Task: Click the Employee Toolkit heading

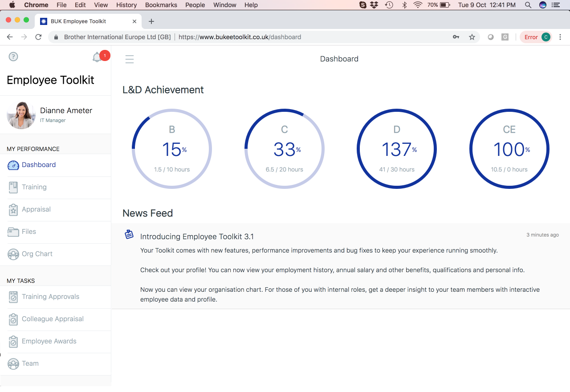Action: pos(50,80)
